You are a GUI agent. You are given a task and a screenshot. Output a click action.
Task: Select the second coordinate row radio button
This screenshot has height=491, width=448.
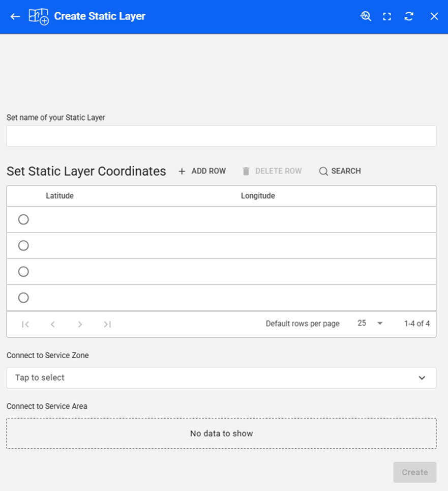coord(23,246)
